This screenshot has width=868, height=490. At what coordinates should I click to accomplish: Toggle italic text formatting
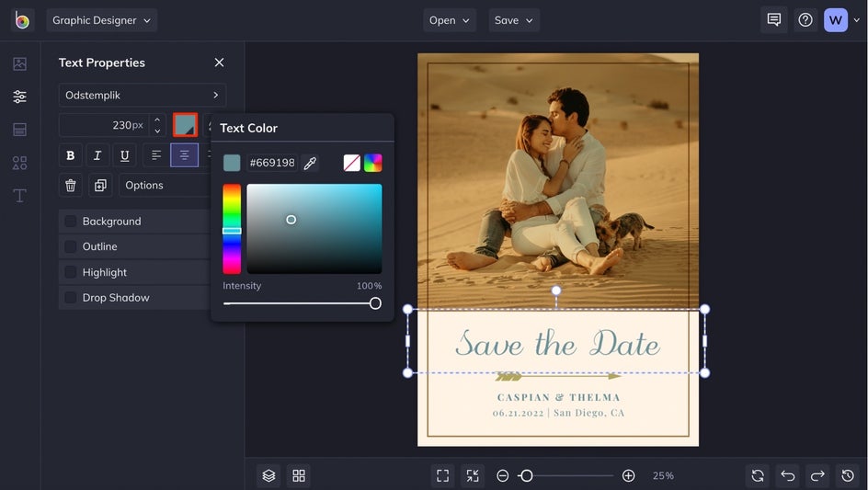tap(97, 155)
